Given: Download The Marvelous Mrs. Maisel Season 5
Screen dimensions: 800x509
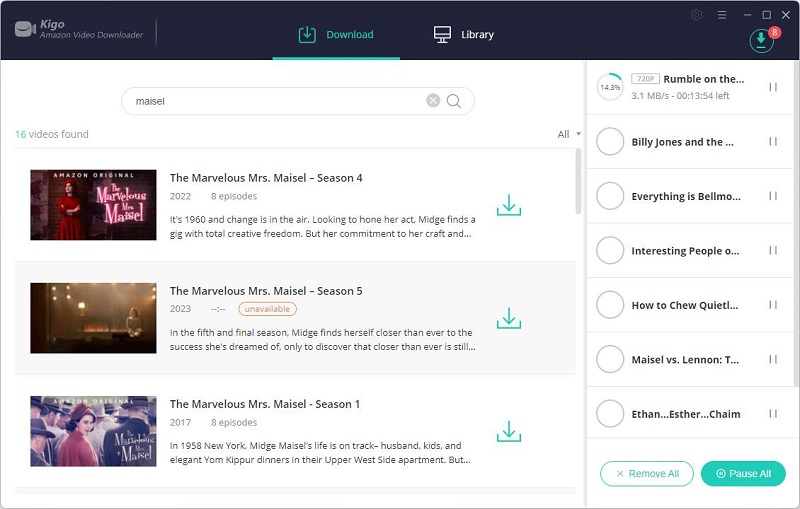Looking at the screenshot, I should 509,318.
